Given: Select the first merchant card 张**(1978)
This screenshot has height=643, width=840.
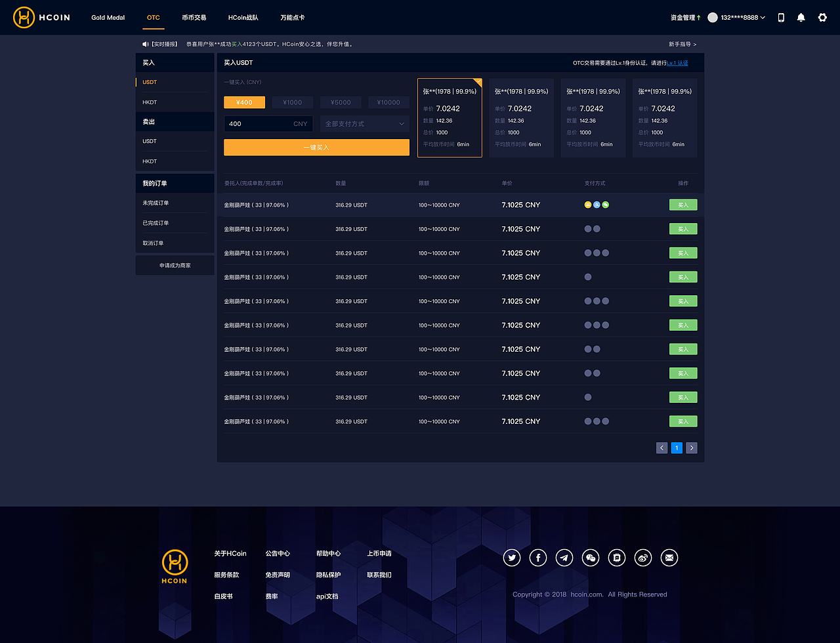Looking at the screenshot, I should [450, 117].
